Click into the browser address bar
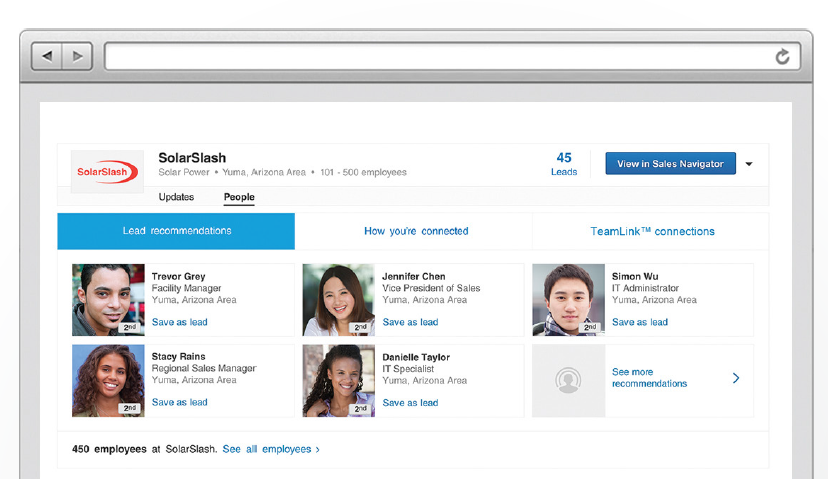Screen dimensions: 828x479 [x=452, y=56]
